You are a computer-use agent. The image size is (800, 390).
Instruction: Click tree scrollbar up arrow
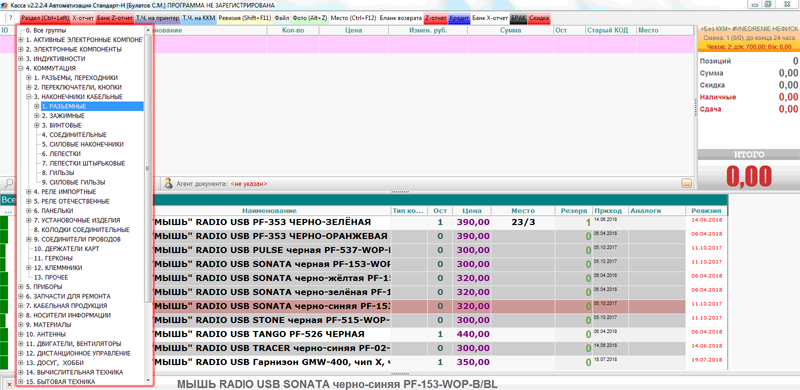click(x=148, y=30)
